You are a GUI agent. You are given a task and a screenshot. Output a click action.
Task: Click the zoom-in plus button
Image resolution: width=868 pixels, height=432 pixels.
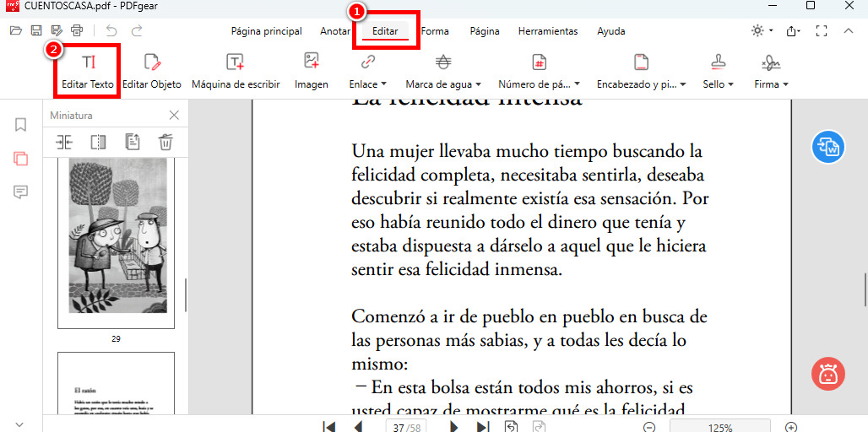[791, 427]
